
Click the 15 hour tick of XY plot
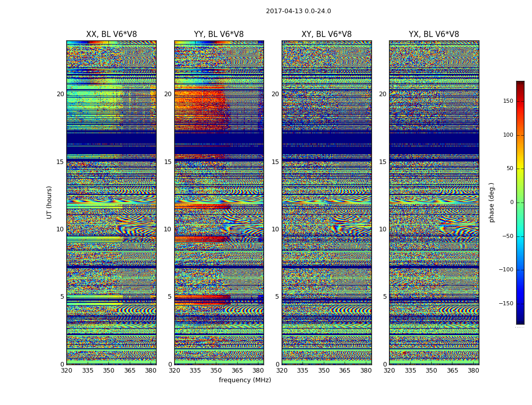point(275,161)
